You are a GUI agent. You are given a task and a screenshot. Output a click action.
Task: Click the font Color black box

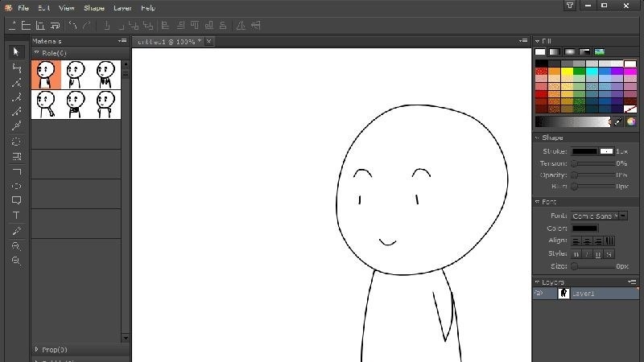tap(585, 228)
